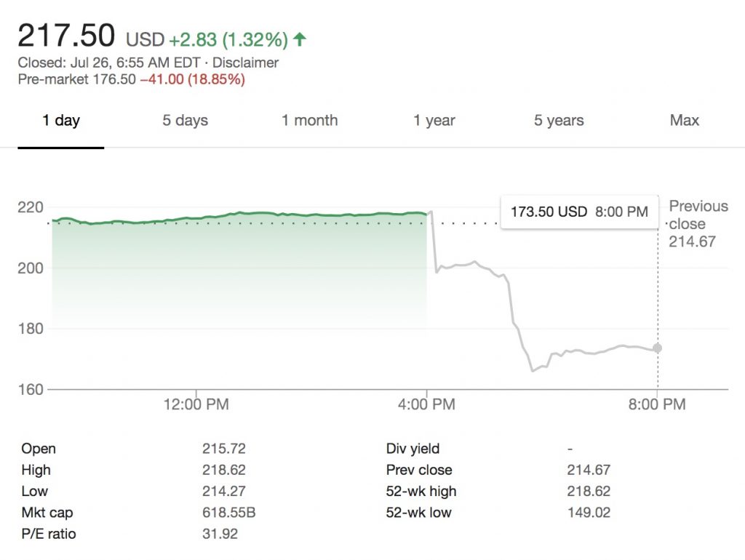Click the 217.50 stock price
745x560 pixels.
pyautogui.click(x=66, y=36)
